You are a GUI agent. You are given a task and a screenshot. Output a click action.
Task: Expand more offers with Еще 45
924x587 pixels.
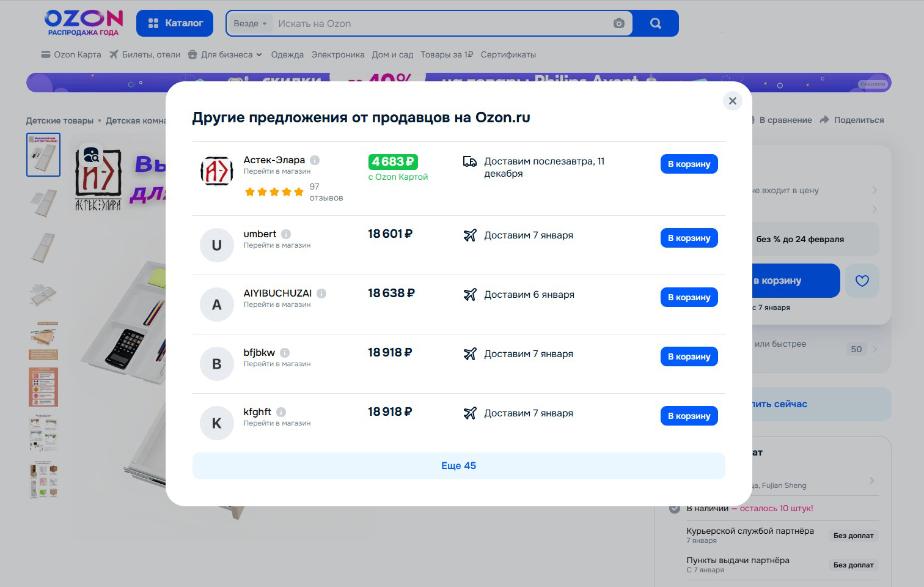click(x=458, y=466)
